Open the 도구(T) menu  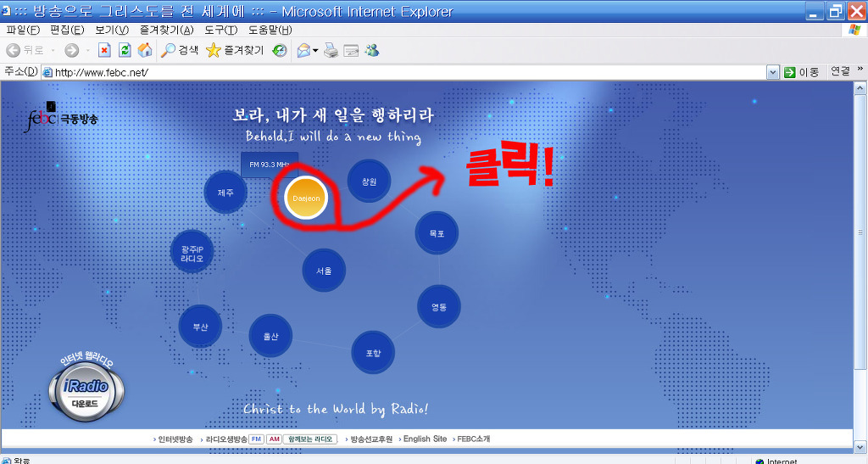pos(221,30)
